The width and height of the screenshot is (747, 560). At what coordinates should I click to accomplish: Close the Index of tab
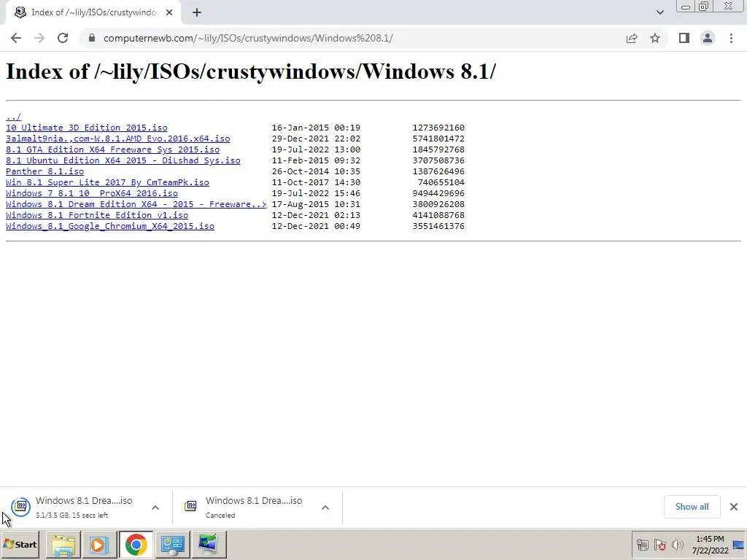pyautogui.click(x=169, y=13)
